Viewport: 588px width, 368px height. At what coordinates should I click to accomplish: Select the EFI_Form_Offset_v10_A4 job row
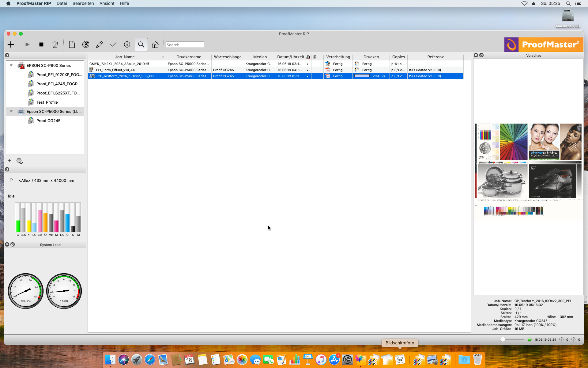pyautogui.click(x=115, y=70)
